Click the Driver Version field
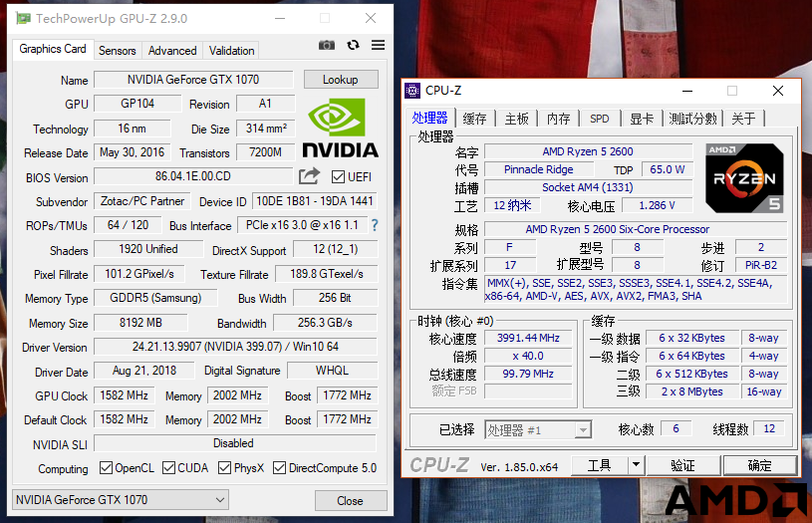This screenshot has height=523, width=812. click(235, 347)
